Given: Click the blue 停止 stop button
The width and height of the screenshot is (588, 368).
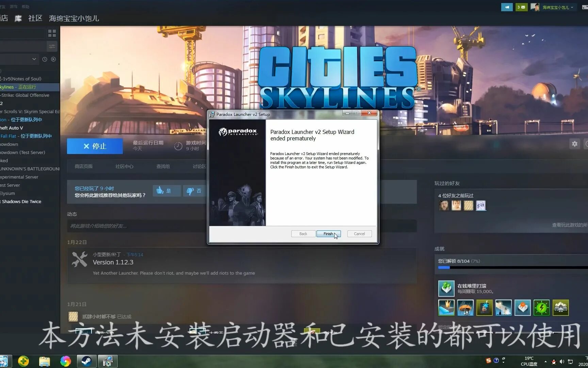Looking at the screenshot, I should (95, 146).
